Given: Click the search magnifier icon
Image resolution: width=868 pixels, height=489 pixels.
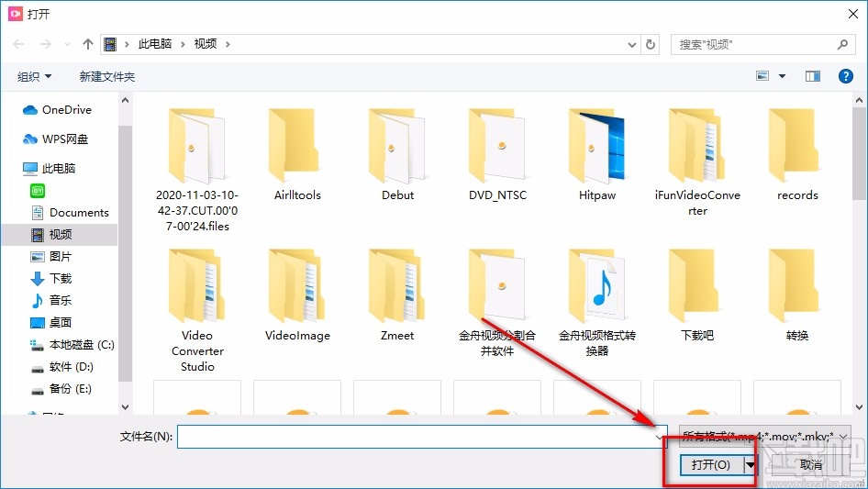Looking at the screenshot, I should click(x=842, y=44).
